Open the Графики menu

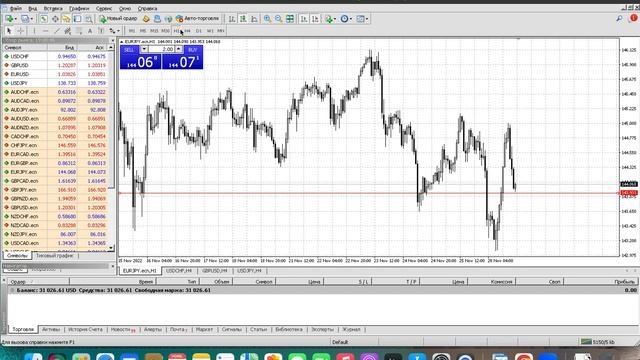[x=79, y=8]
